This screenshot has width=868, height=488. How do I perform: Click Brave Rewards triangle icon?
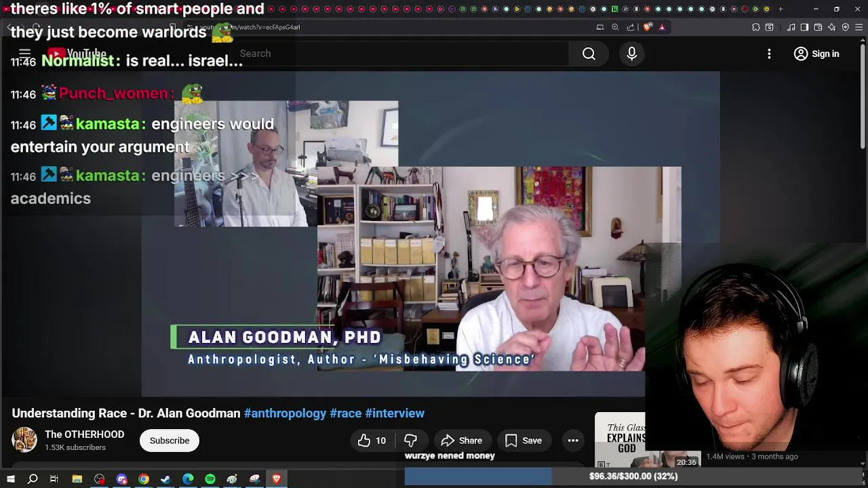(x=662, y=27)
